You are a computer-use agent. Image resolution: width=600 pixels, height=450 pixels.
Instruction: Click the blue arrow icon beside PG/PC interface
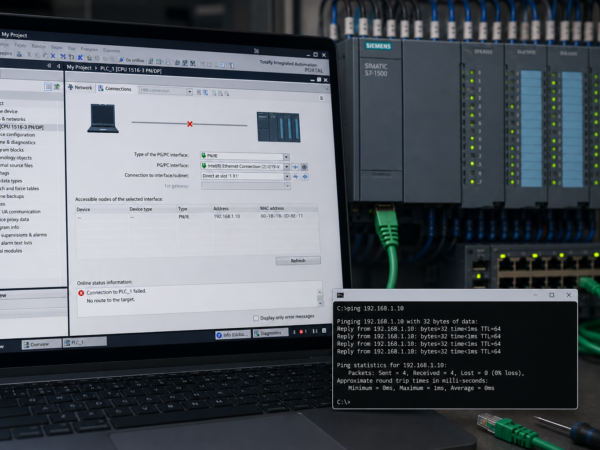(x=295, y=167)
